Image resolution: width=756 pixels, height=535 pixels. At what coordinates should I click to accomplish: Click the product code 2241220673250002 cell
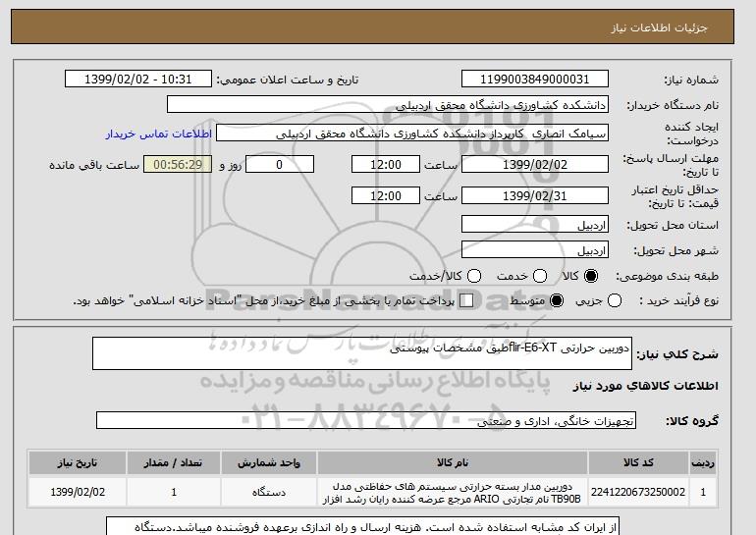tap(638, 492)
